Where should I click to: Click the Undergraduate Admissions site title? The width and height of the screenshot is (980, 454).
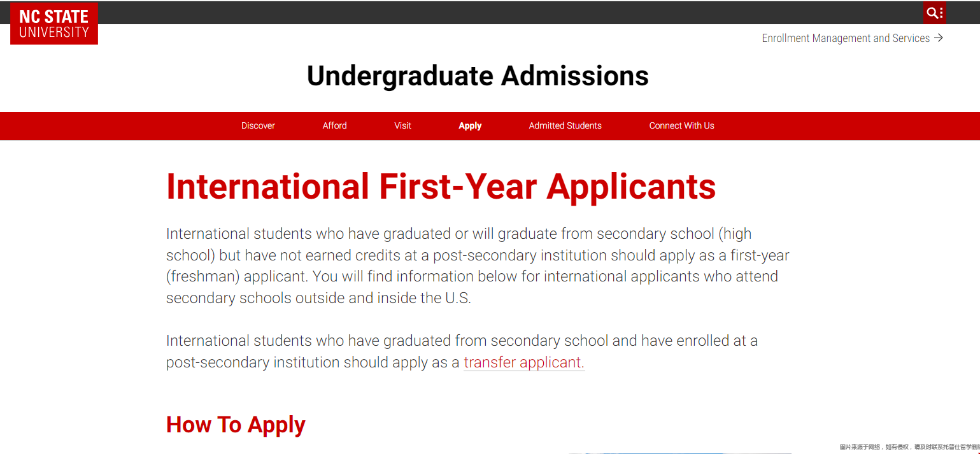pyautogui.click(x=478, y=76)
